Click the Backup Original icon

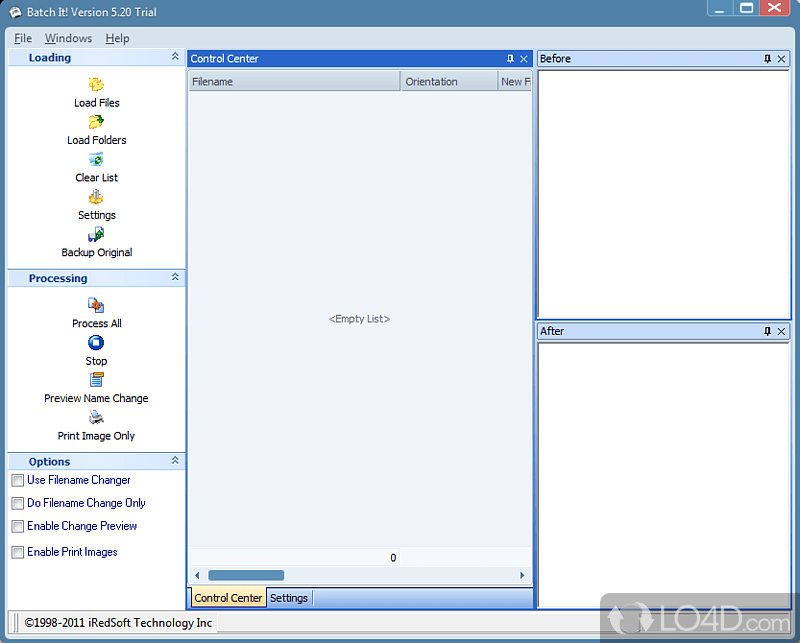pos(96,234)
